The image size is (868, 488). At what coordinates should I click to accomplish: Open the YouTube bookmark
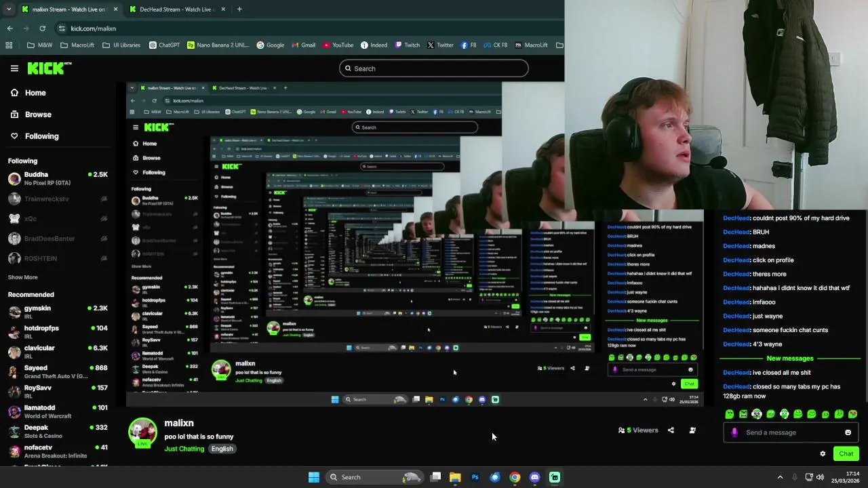(338, 45)
